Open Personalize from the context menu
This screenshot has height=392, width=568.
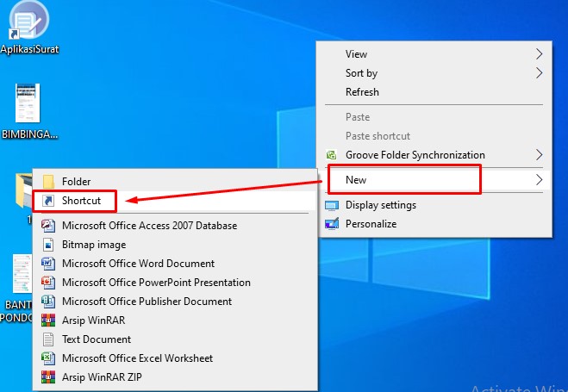(x=434, y=224)
